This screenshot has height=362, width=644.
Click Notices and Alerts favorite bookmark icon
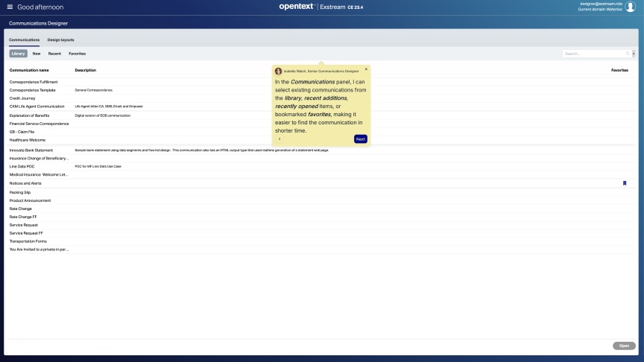(625, 183)
